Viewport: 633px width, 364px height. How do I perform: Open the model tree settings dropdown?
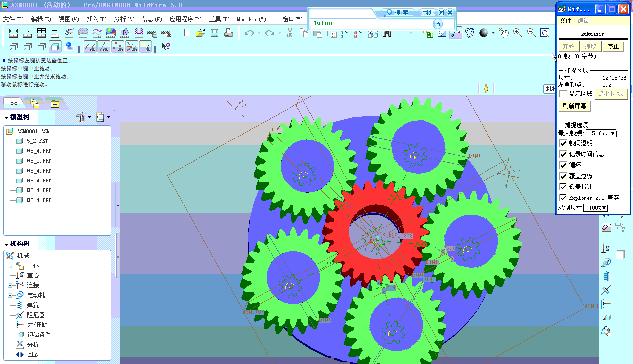pyautogui.click(x=84, y=117)
